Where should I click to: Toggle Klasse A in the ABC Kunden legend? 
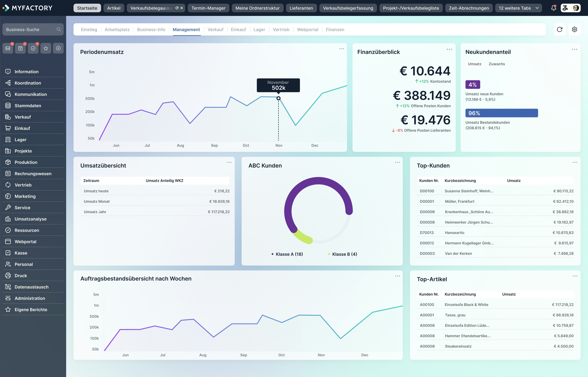[x=289, y=254]
